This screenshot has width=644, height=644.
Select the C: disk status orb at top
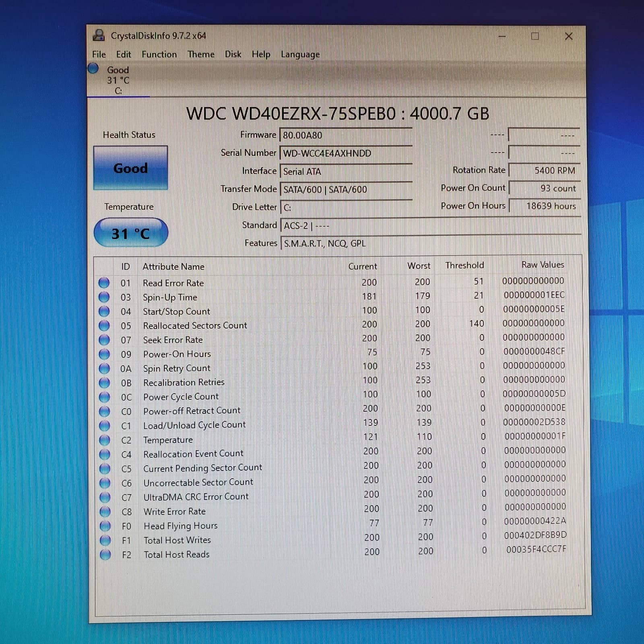tap(93, 69)
